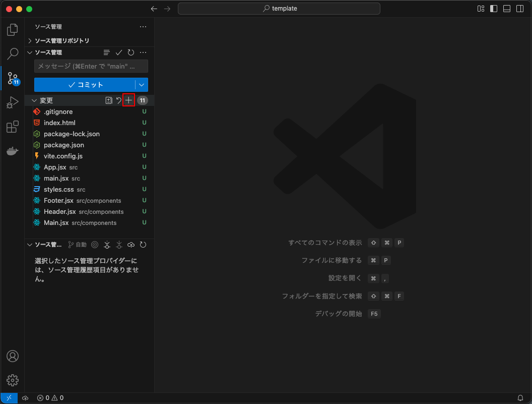The width and height of the screenshot is (532, 404).
Task: Open the Manage gear icon
Action: pyautogui.click(x=13, y=380)
